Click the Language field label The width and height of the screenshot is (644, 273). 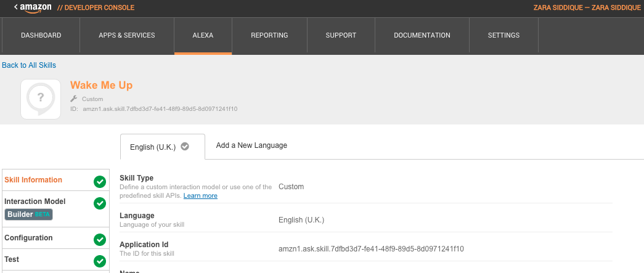coord(137,216)
